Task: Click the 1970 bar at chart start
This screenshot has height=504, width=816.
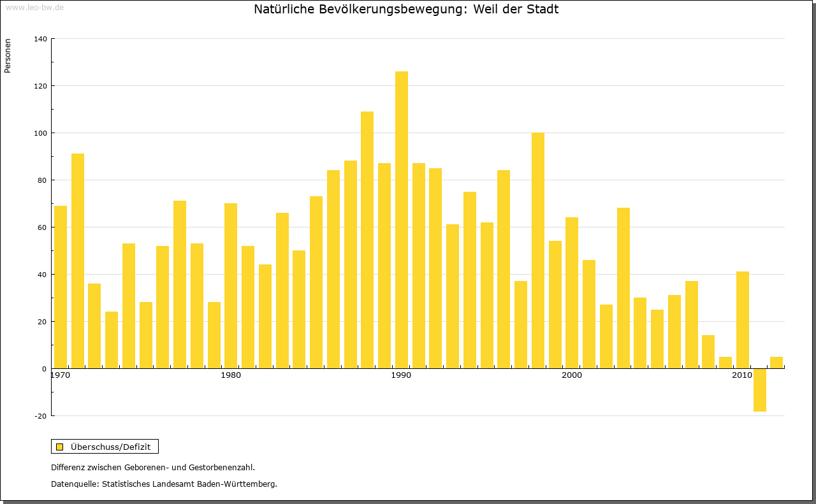Action: [61, 287]
